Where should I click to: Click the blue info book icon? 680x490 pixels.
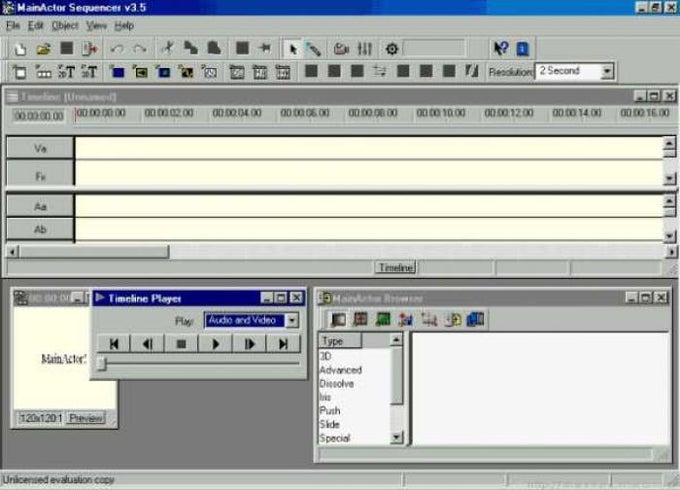pos(523,49)
